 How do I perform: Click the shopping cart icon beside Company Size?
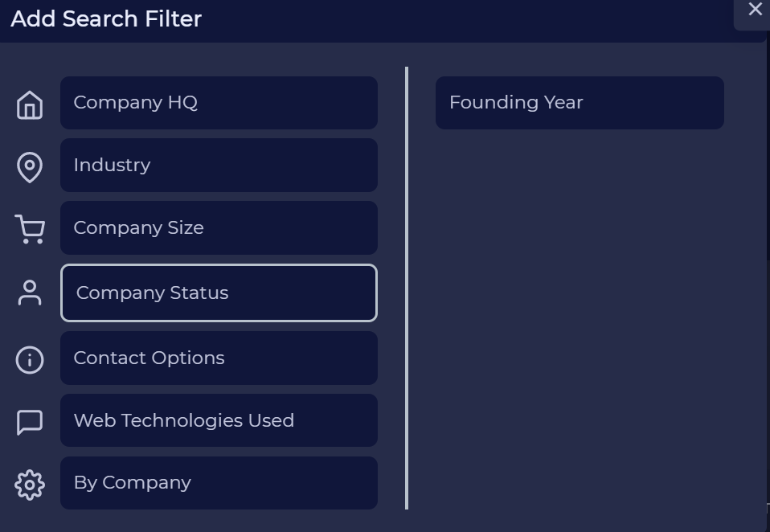30,229
